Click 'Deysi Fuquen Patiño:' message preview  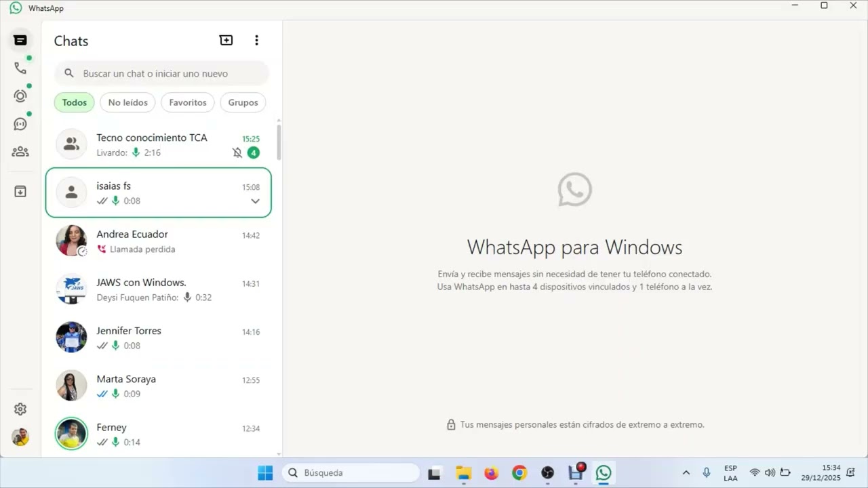pyautogui.click(x=138, y=298)
